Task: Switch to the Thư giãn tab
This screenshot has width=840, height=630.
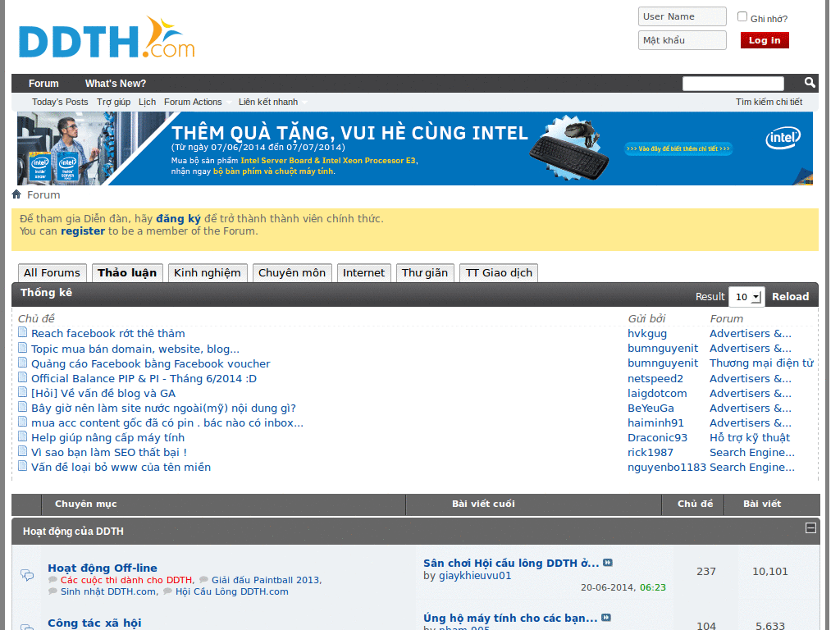Action: pos(426,272)
